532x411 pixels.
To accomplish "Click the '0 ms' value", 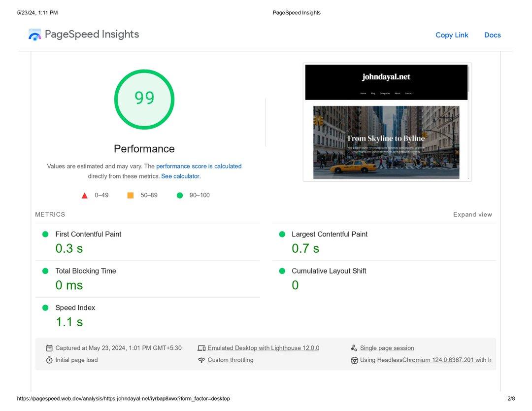I will coord(69,285).
